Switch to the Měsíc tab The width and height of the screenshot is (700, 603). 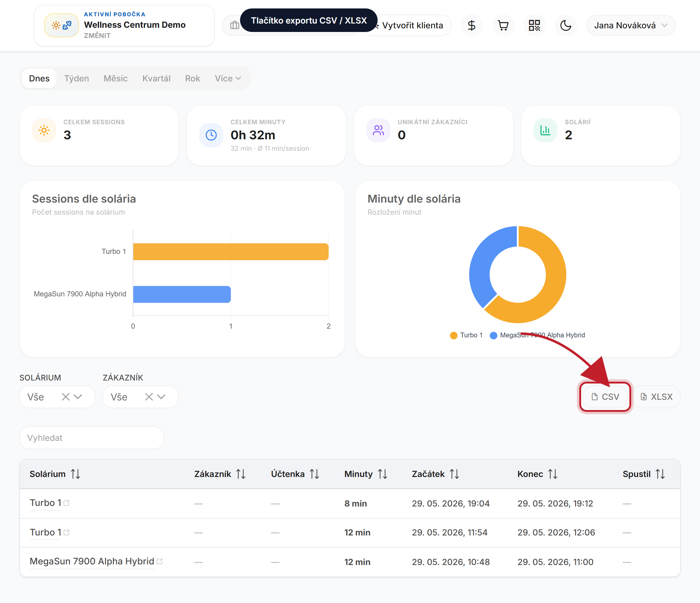[116, 78]
